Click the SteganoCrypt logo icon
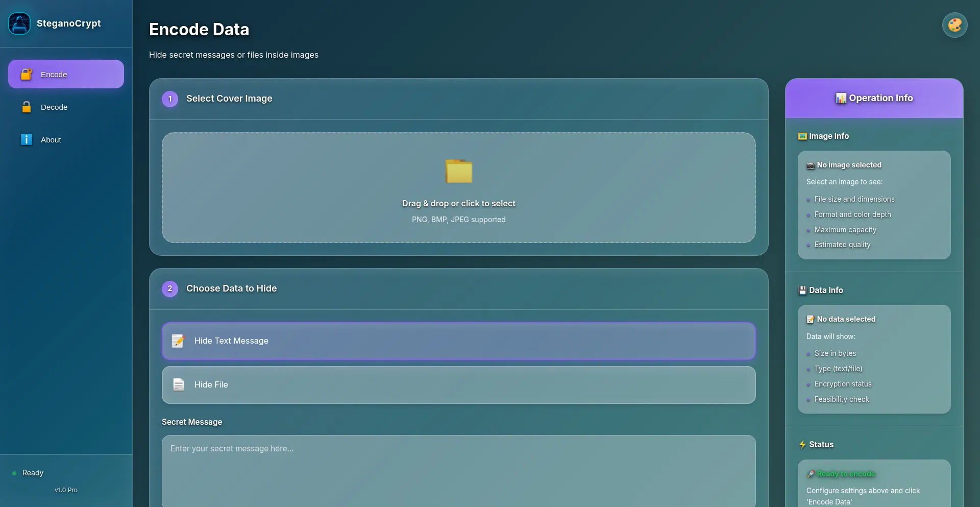The image size is (980, 507). (19, 23)
